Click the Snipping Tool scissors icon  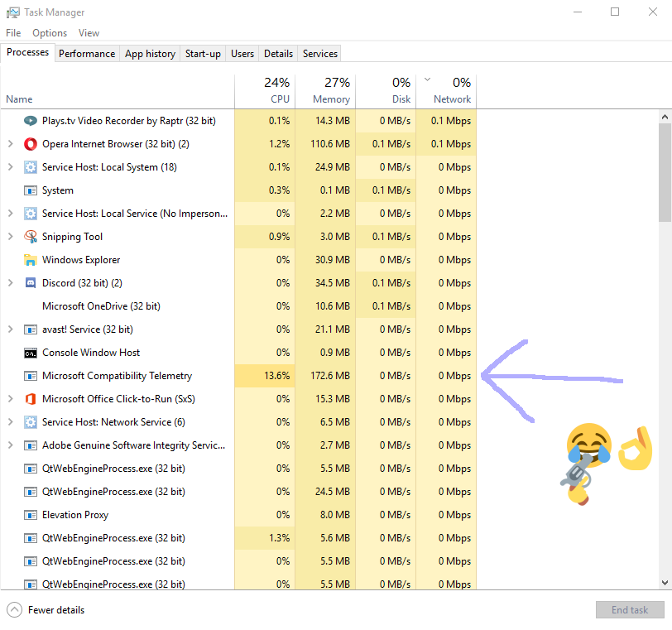click(31, 237)
